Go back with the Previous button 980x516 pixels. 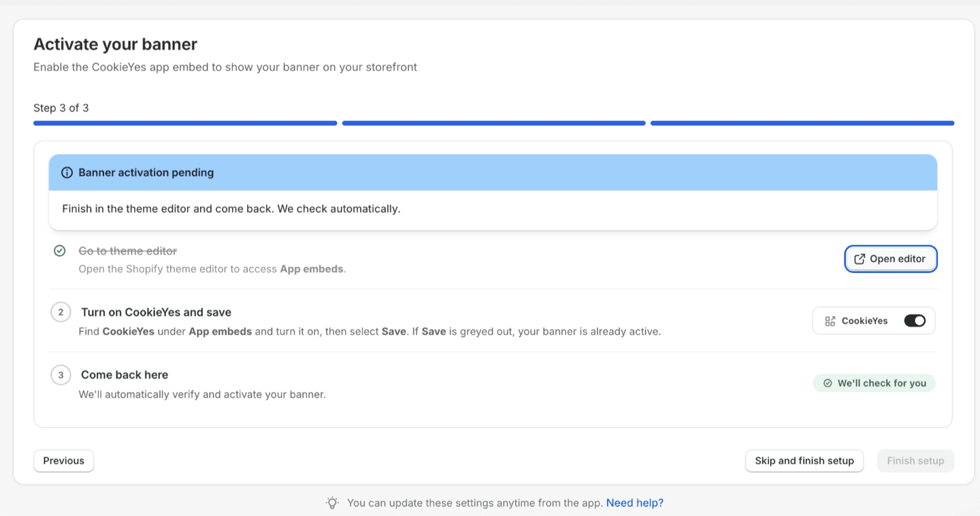click(x=64, y=461)
